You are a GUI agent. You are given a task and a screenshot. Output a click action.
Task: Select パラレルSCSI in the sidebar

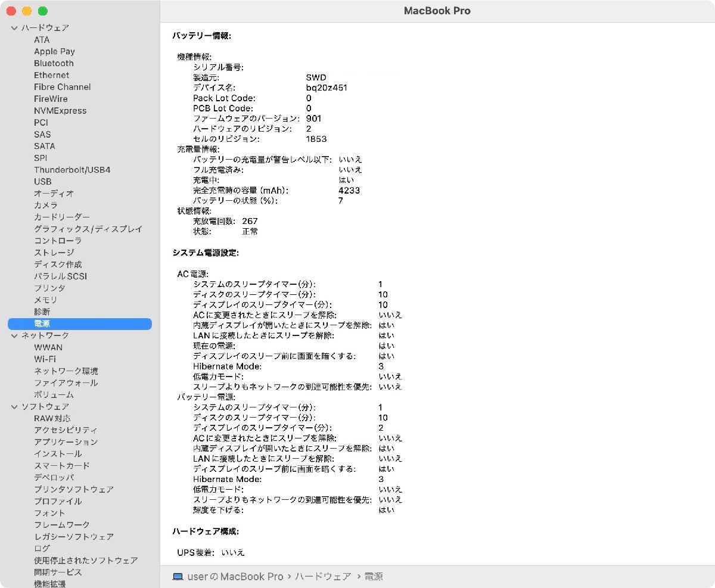tap(60, 276)
